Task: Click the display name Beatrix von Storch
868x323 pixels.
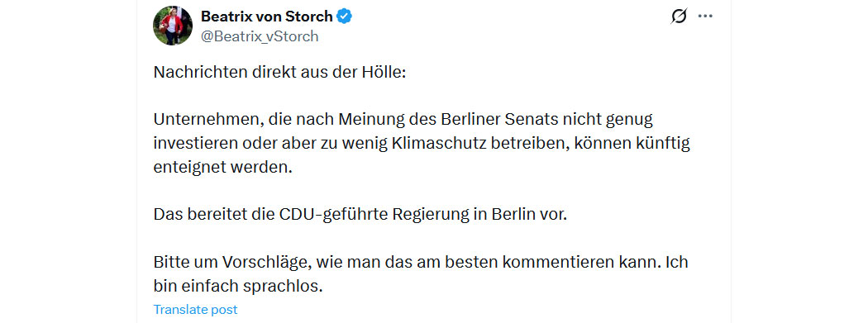Action: tap(267, 17)
